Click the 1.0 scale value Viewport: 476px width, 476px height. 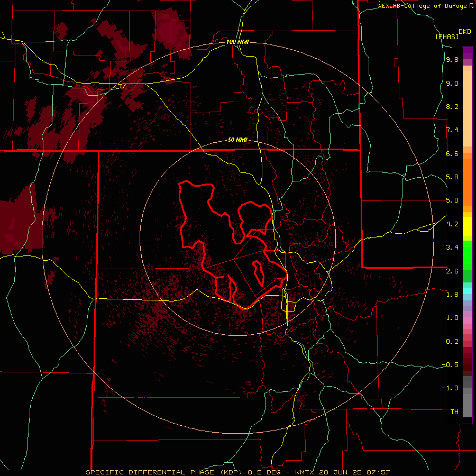[x=452, y=318]
